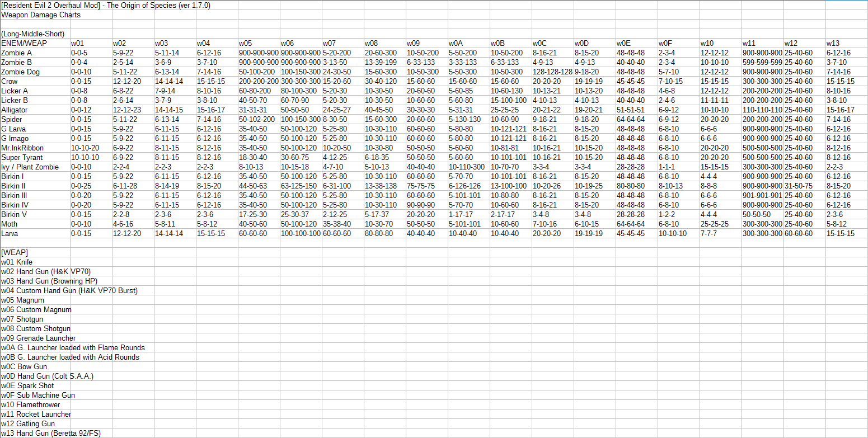The width and height of the screenshot is (868, 438).
Task: Select the w11 column header cell
Action: pyautogui.click(x=763, y=43)
